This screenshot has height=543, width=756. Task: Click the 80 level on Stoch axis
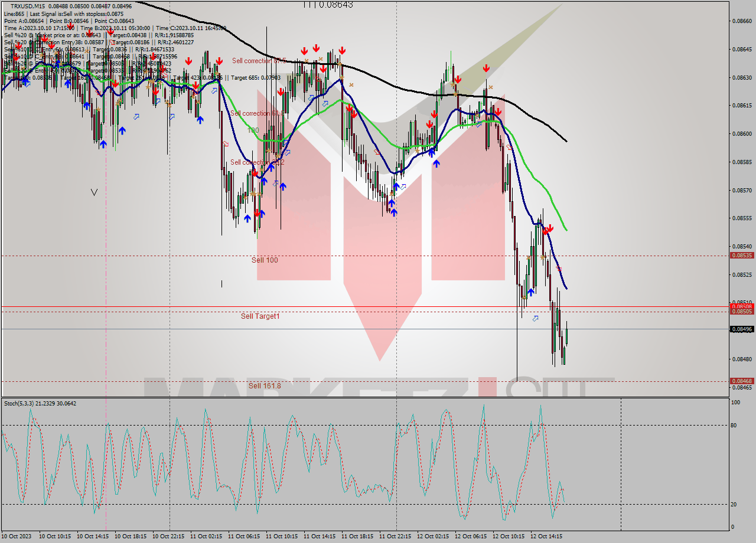point(735,425)
